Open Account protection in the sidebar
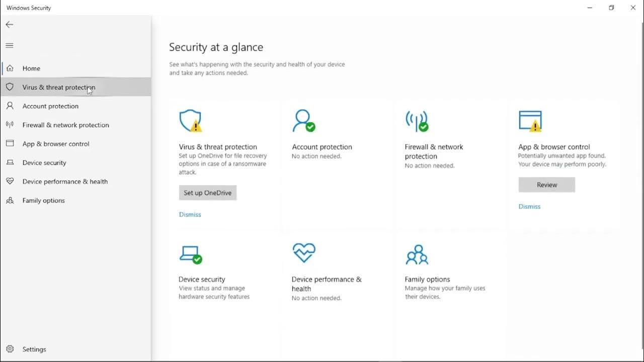The width and height of the screenshot is (644, 362). [x=50, y=106]
